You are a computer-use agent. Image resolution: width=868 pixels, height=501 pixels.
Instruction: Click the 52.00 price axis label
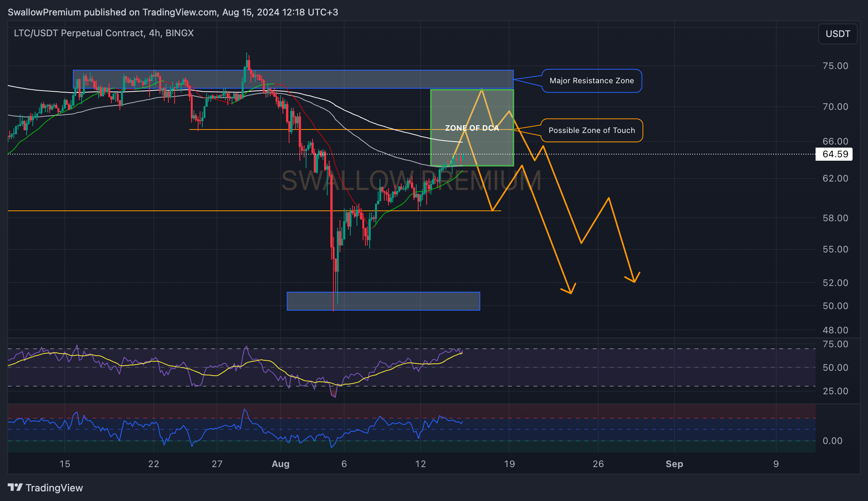(835, 283)
